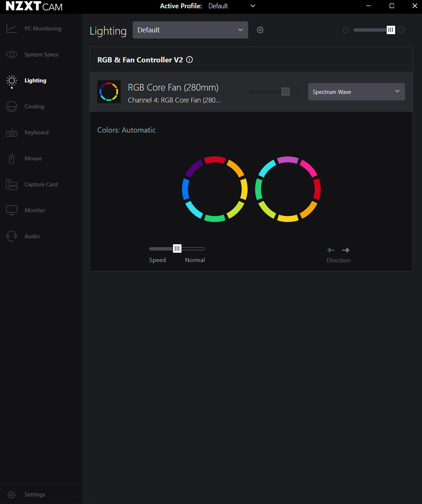Set direction to right arrow
This screenshot has width=422, height=504.
[x=346, y=250]
